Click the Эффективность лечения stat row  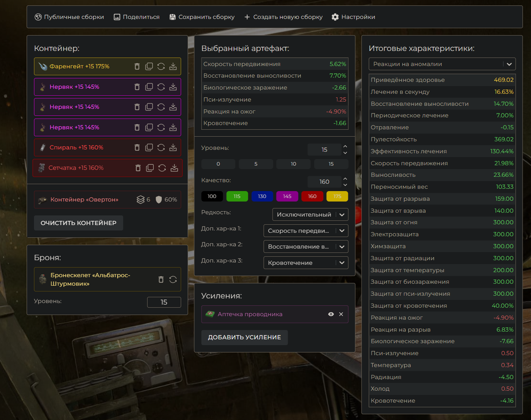pyautogui.click(x=442, y=151)
